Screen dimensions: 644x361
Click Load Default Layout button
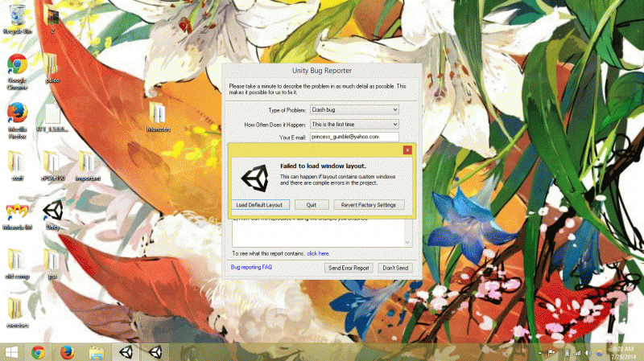[x=259, y=205]
